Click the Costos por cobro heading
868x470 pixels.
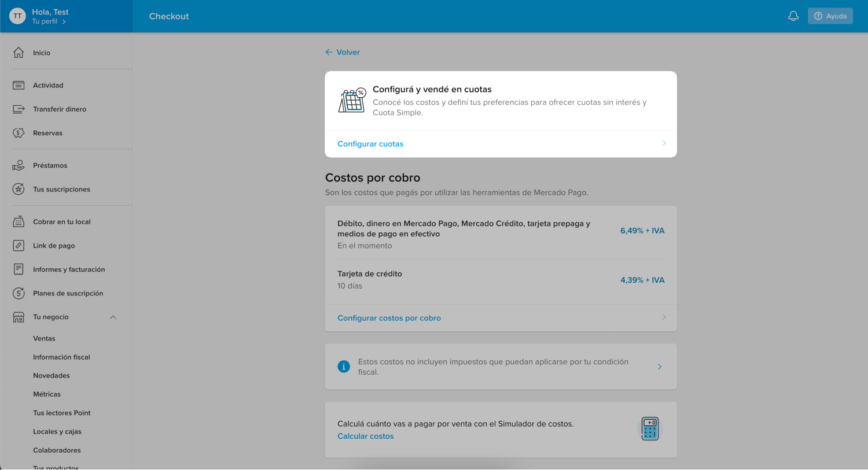point(373,177)
